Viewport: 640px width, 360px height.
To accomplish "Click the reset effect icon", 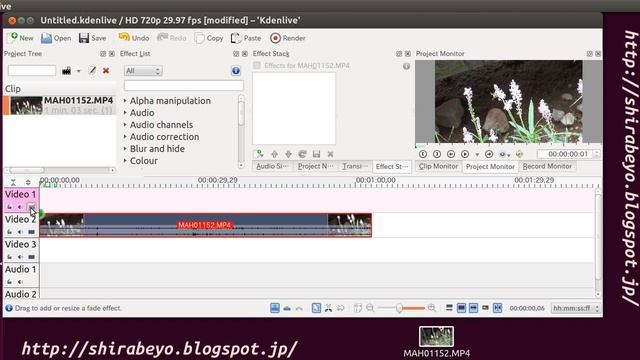I will 302,154.
